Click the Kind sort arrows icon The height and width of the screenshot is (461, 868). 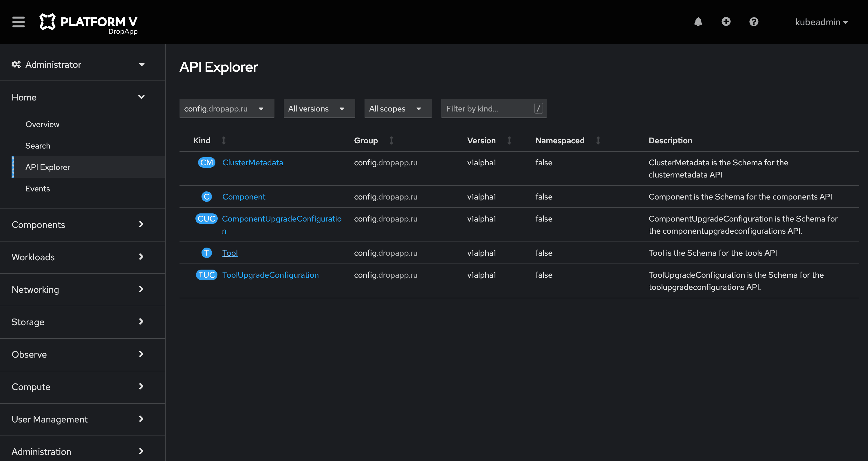tap(224, 140)
